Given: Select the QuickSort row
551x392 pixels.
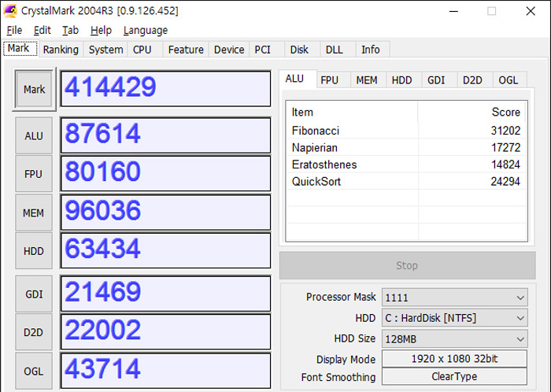Looking at the screenshot, I should tap(407, 181).
